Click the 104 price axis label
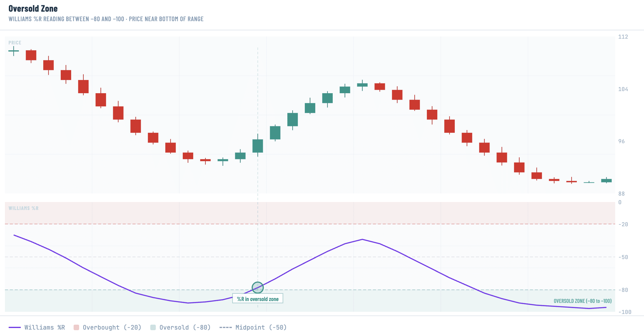The height and width of the screenshot is (336, 644). pyautogui.click(x=623, y=89)
